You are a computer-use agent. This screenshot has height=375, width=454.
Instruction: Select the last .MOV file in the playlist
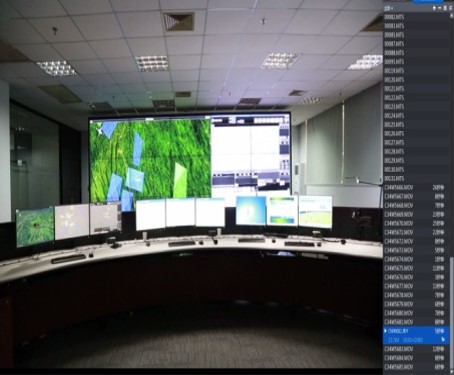pyautogui.click(x=416, y=367)
